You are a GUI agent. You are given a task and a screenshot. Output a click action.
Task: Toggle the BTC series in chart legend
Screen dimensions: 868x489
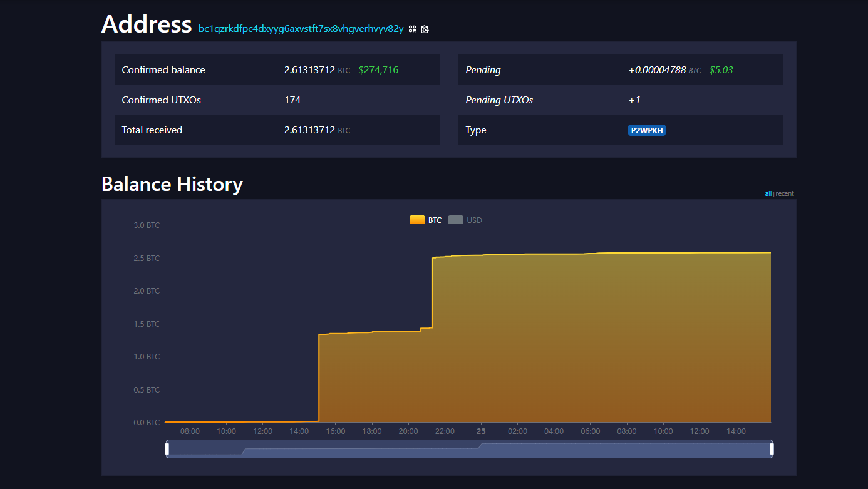(426, 220)
